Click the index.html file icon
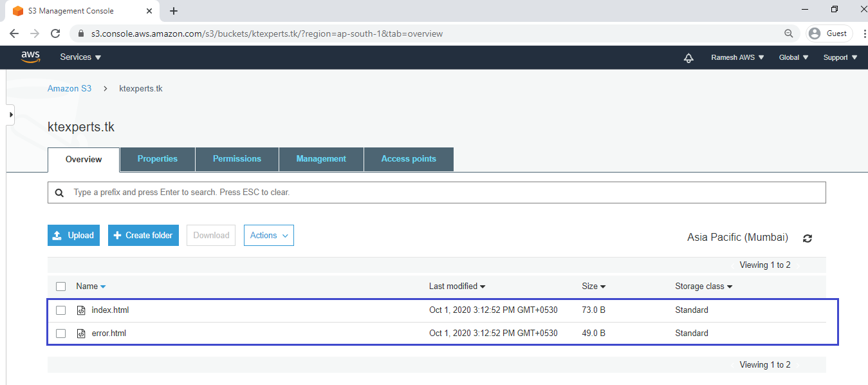Image resolution: width=868 pixels, height=385 pixels. click(x=81, y=310)
